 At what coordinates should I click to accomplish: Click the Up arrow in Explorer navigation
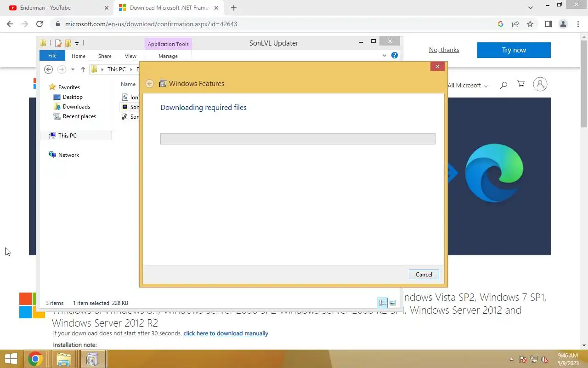[x=83, y=69]
